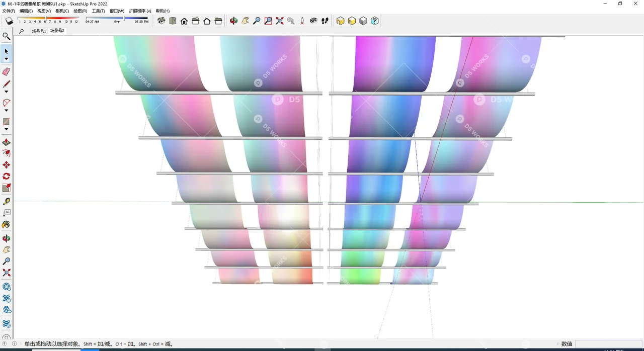Open the Help question-mark toolbar icon
The width and height of the screenshot is (644, 351).
coord(375,21)
